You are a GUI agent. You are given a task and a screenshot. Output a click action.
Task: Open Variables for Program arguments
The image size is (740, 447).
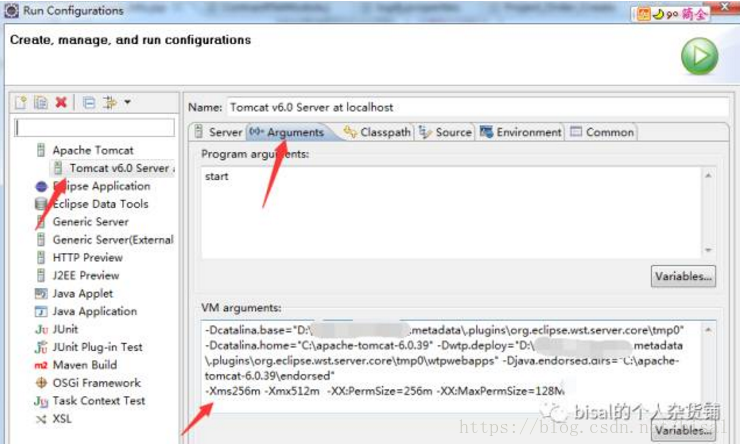(683, 276)
